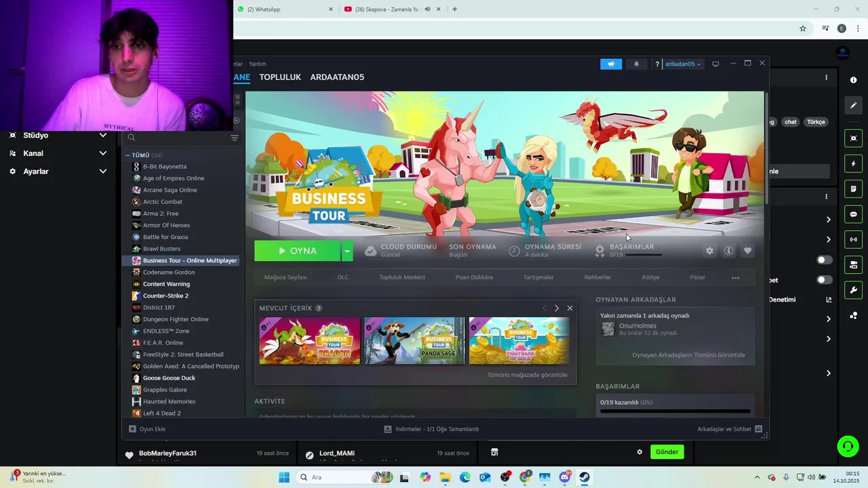Toggle the lower switch in right panel
This screenshot has height=488, width=868.
(x=824, y=280)
